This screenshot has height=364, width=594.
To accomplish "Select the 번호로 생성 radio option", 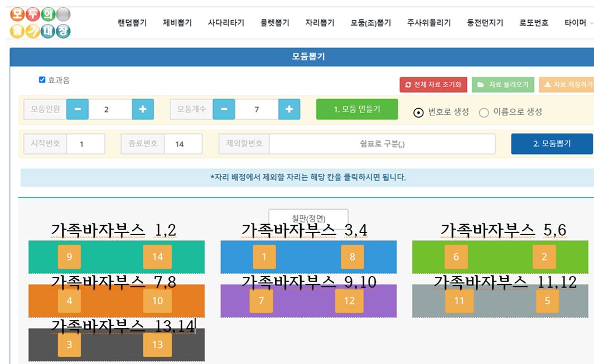I will click(x=418, y=112).
